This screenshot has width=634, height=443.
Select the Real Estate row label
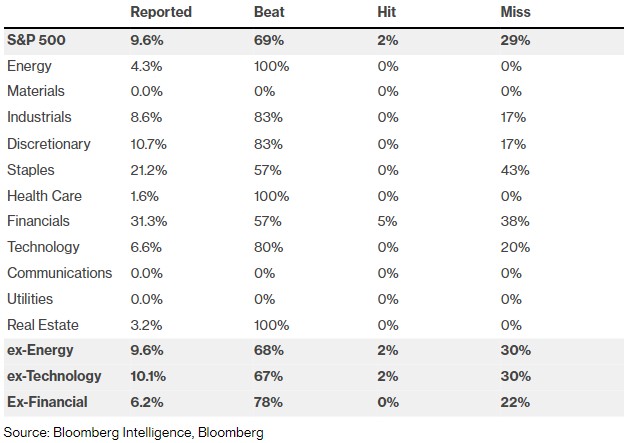pos(42,325)
